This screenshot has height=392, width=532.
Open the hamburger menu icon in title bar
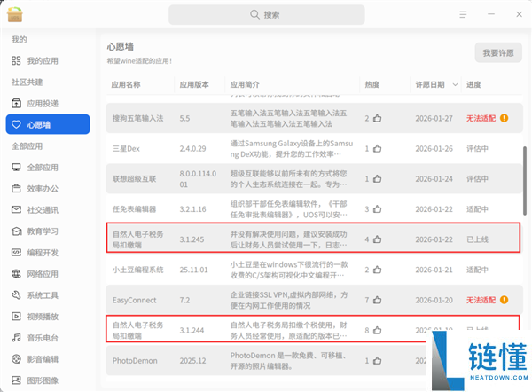click(463, 14)
